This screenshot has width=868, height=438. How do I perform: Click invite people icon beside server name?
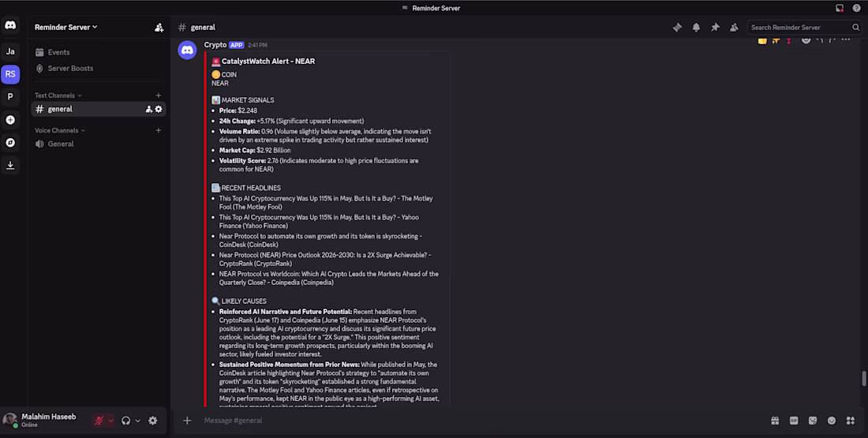click(159, 27)
